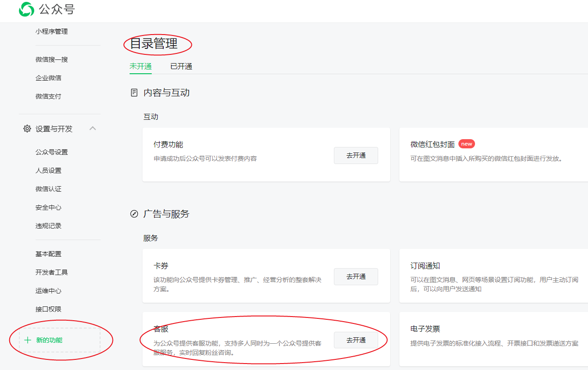
Task: Open 小程序管理 in the sidebar
Action: tap(52, 31)
